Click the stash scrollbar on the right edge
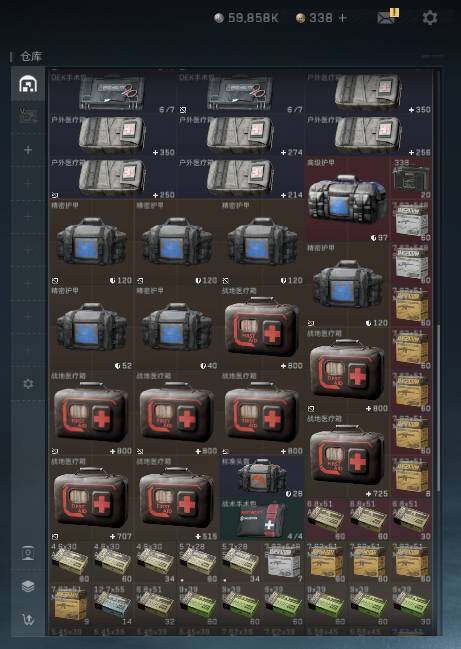Image resolution: width=461 pixels, height=649 pixels. point(438,408)
